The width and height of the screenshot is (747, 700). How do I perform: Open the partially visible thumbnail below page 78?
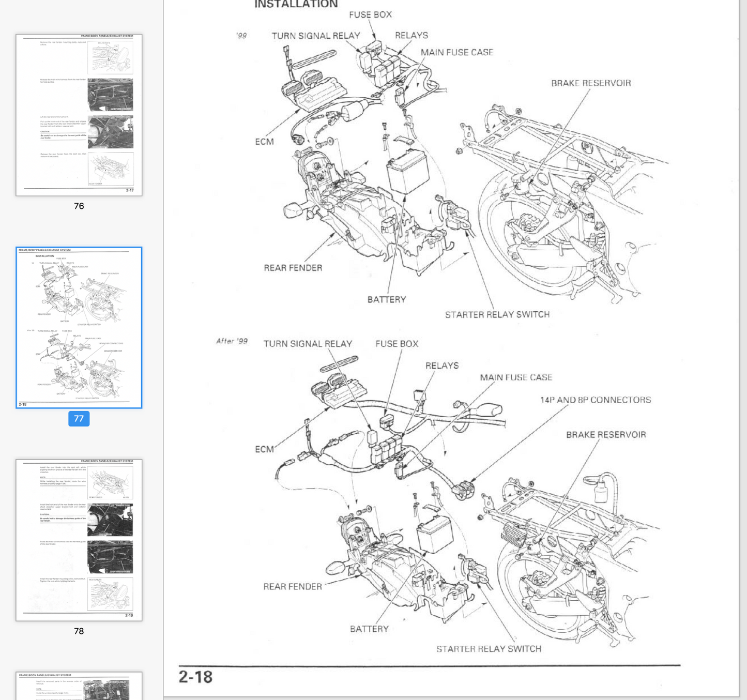click(x=79, y=686)
